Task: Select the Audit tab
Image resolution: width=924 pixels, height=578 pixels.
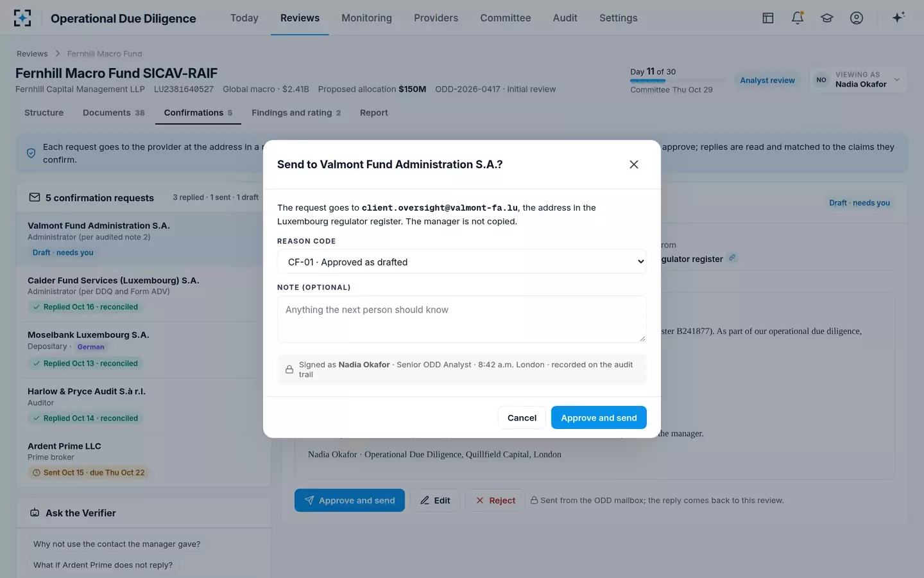Action: pos(565,18)
